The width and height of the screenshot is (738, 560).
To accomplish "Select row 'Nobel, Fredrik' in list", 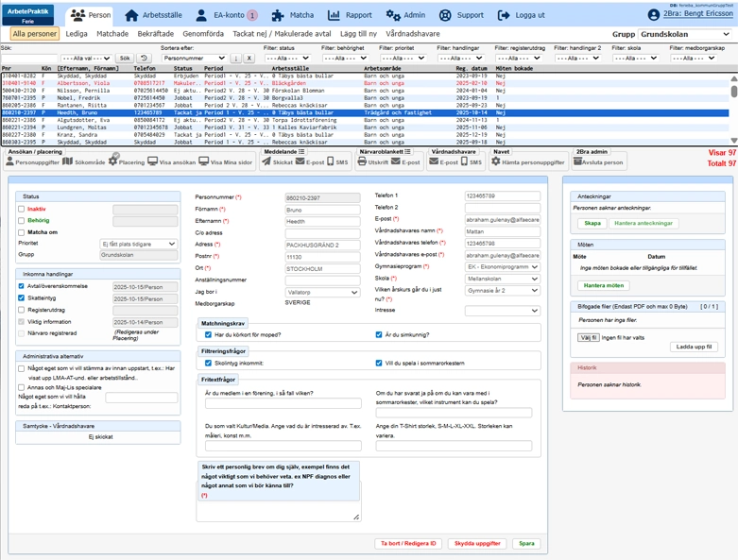I will (x=365, y=98).
